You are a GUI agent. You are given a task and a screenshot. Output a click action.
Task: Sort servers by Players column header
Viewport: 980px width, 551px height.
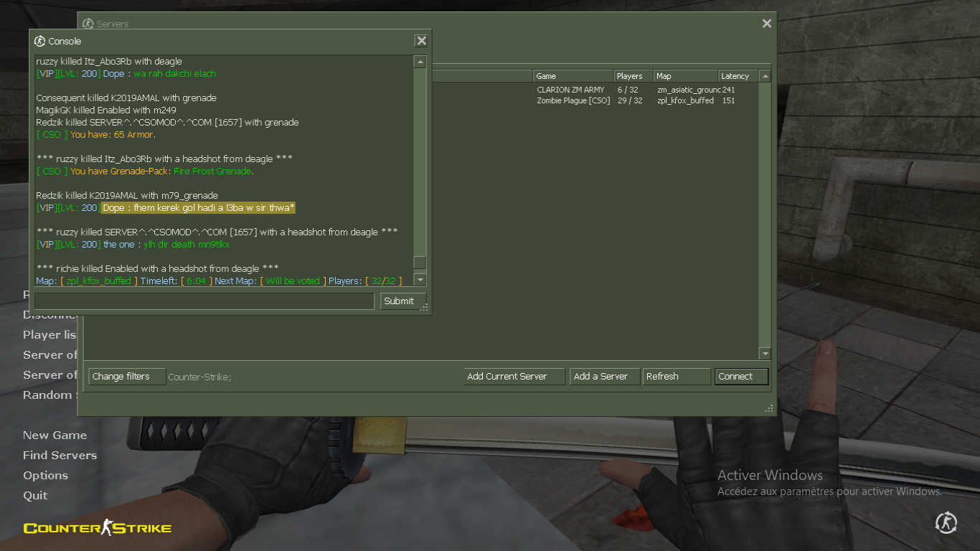coord(633,76)
